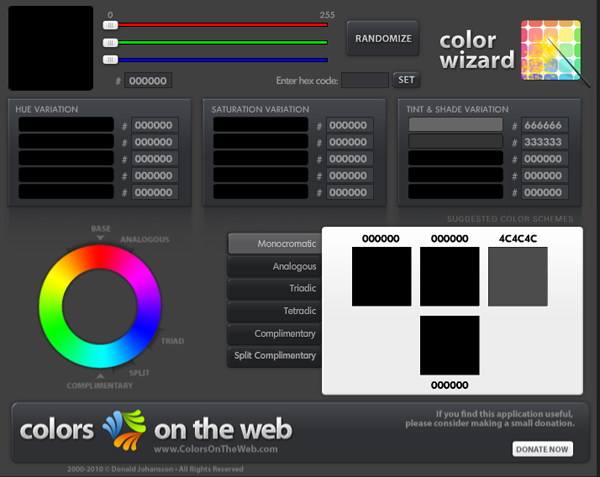Click the SATURATION VARIATION heading
This screenshot has height=477, width=600.
click(260, 109)
